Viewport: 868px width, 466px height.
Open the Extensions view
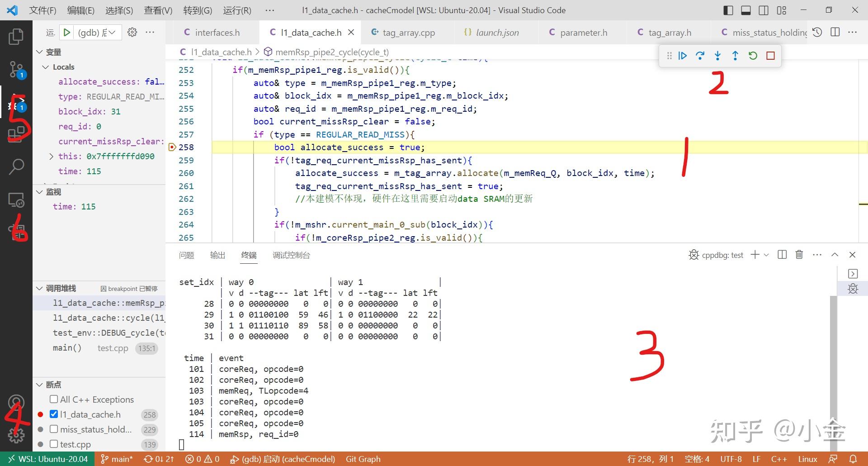coord(16,133)
